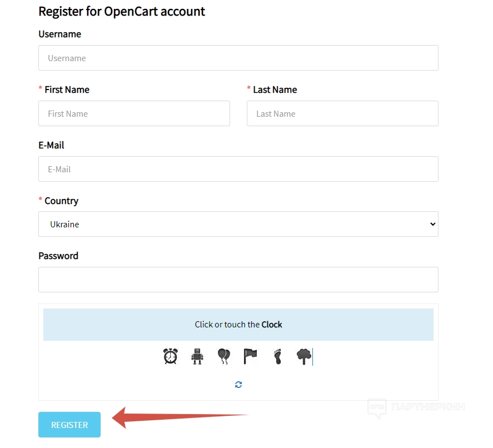Click into the Last Name field
493x448 pixels.
click(342, 113)
